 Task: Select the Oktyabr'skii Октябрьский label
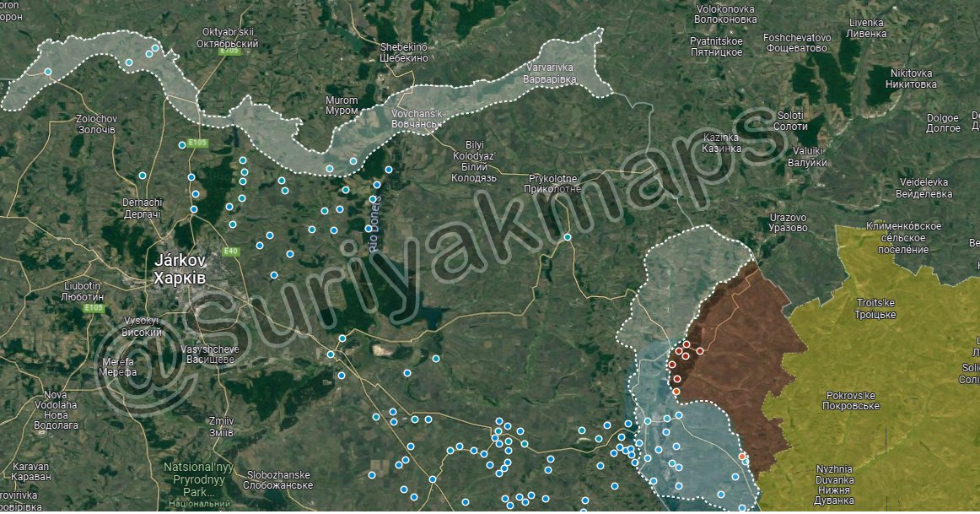(227, 37)
